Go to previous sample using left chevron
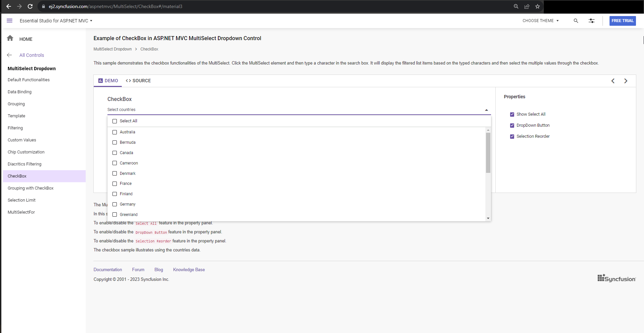 [x=613, y=81]
